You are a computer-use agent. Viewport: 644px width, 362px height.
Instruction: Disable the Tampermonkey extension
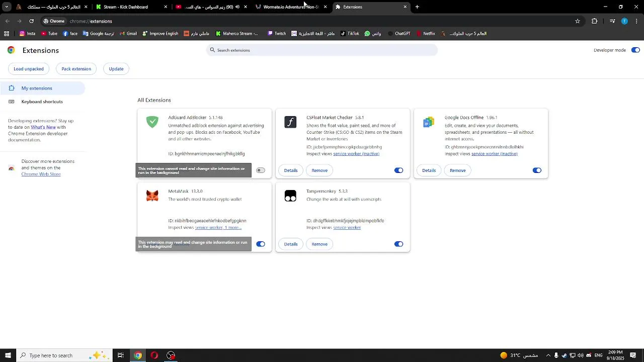398,244
